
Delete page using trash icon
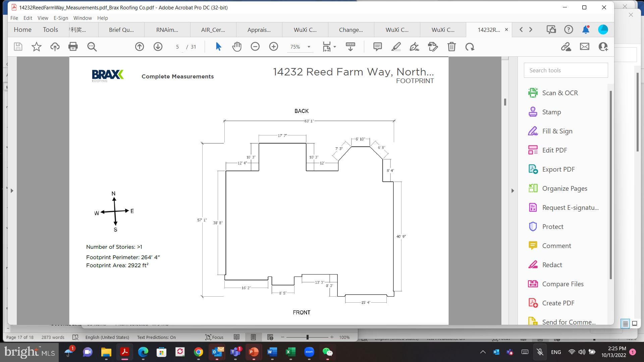(451, 47)
